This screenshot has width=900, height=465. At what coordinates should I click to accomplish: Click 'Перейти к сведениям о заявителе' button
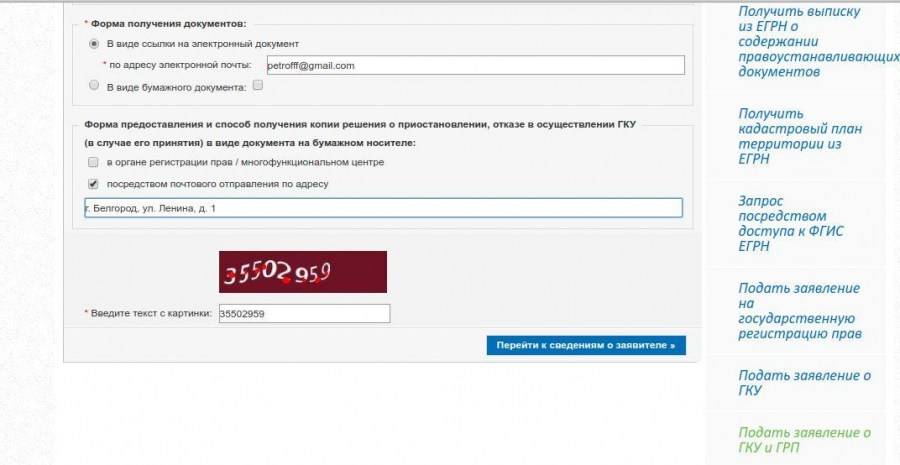(586, 346)
